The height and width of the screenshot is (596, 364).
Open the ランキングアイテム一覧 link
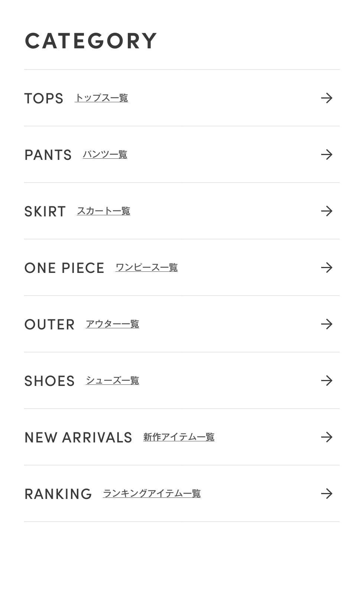tap(152, 494)
